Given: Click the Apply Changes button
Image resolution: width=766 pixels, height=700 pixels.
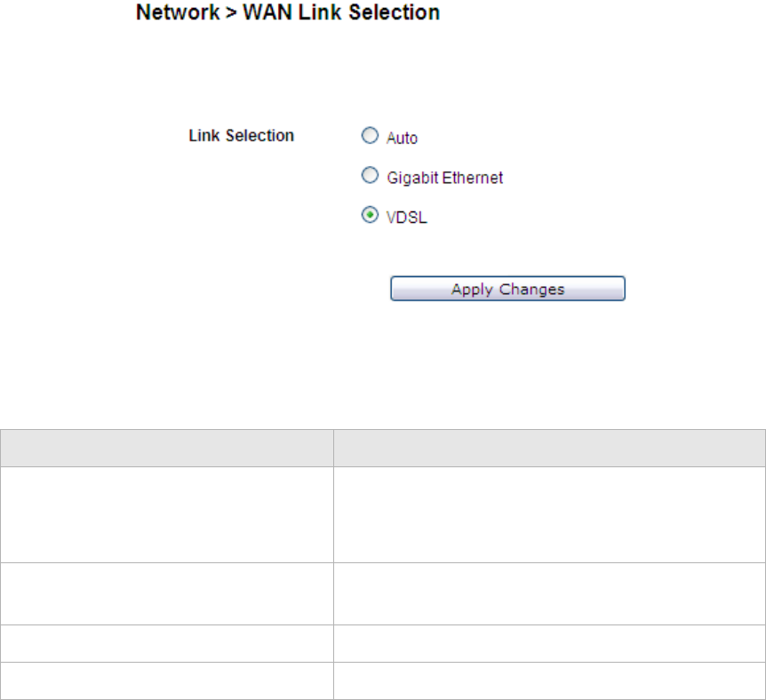Looking at the screenshot, I should 507,289.
